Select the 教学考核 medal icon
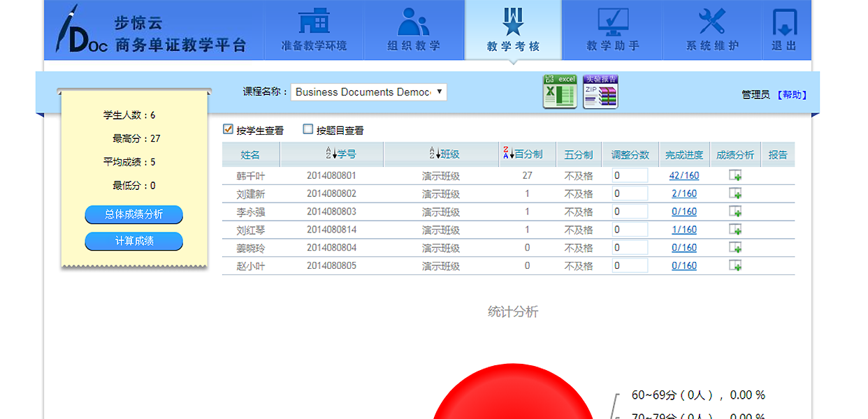868x419 pixels. pos(513,21)
